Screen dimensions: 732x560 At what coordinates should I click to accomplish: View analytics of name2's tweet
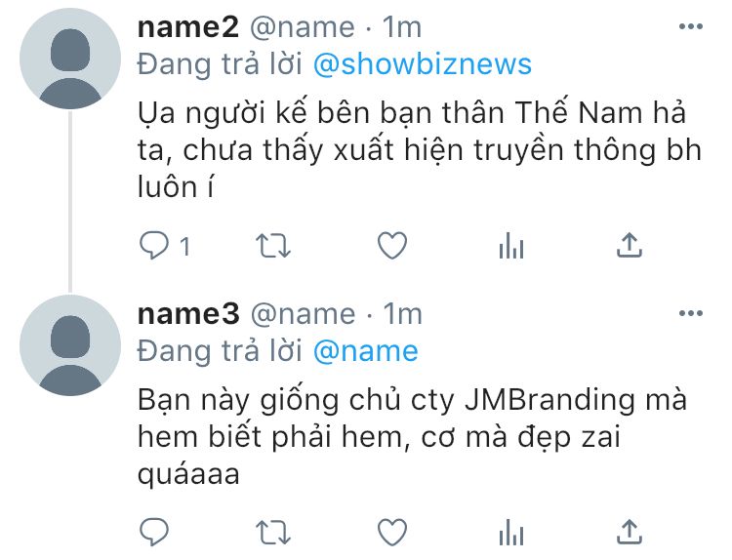click(511, 246)
